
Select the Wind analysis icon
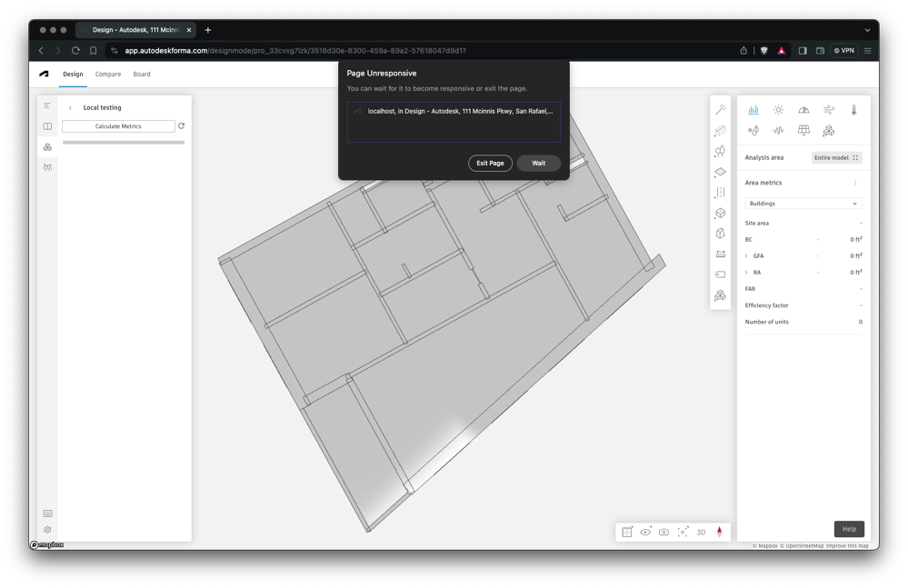829,110
